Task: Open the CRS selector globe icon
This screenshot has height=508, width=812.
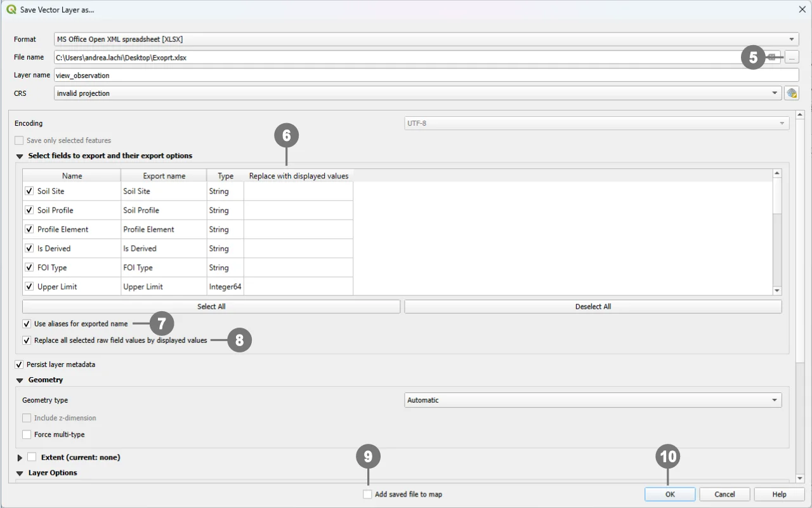Action: click(791, 93)
